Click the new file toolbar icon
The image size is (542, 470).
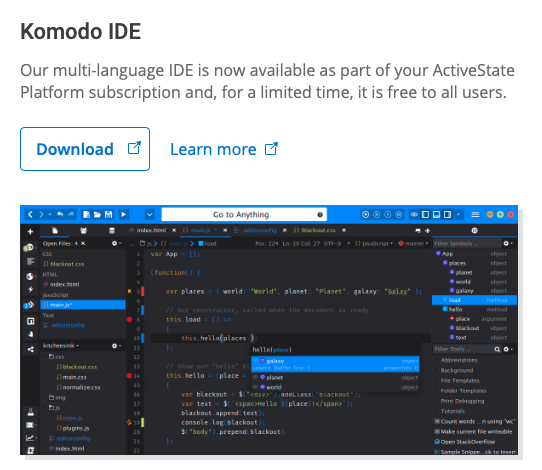(86, 215)
